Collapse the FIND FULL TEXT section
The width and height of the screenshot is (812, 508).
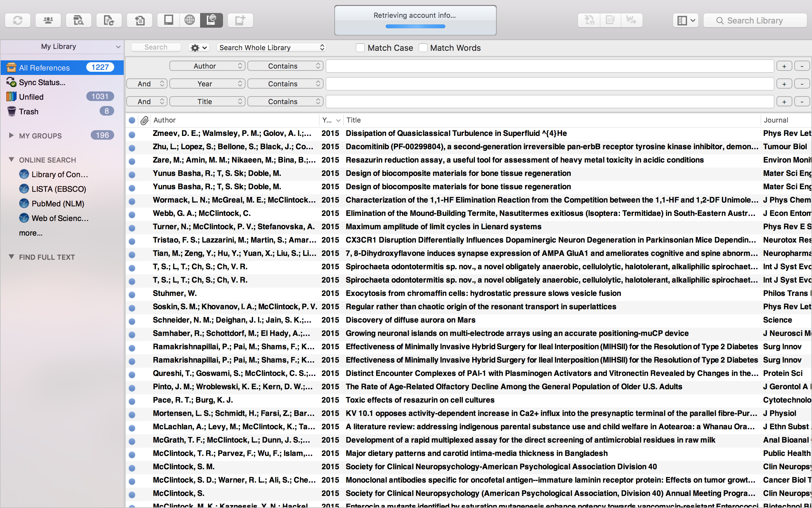11,257
